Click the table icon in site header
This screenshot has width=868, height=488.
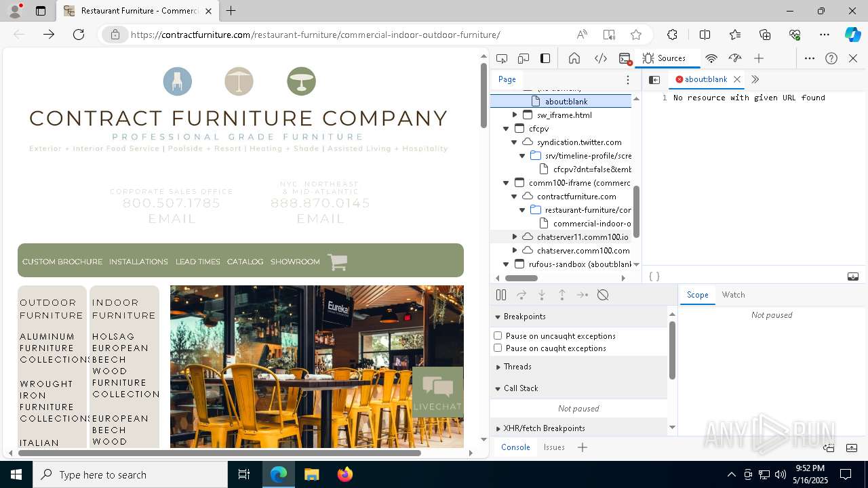tap(301, 81)
